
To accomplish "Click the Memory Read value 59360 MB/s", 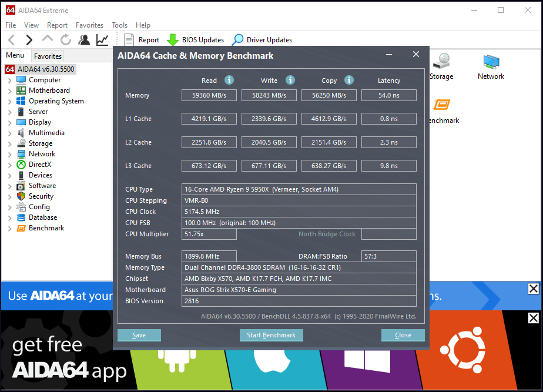I will point(209,95).
